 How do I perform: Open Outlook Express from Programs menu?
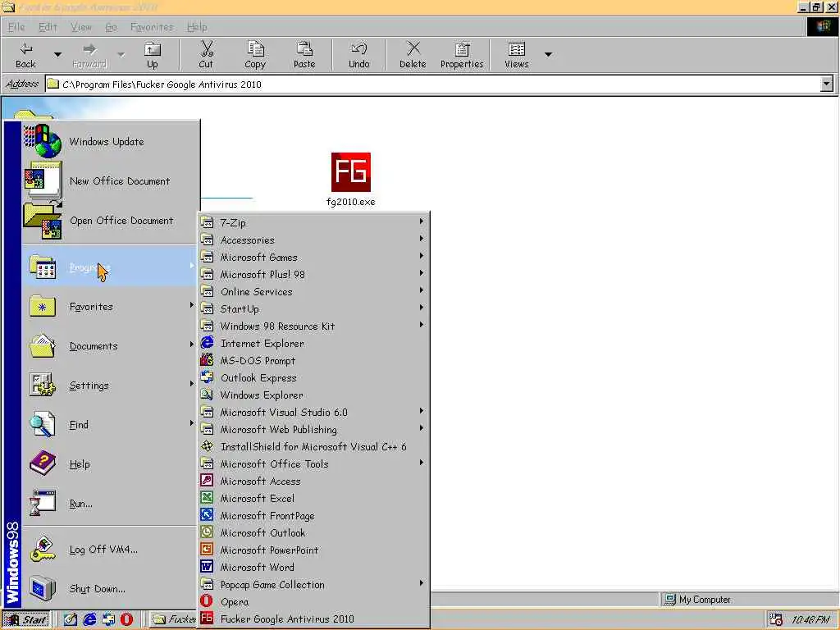point(313,377)
